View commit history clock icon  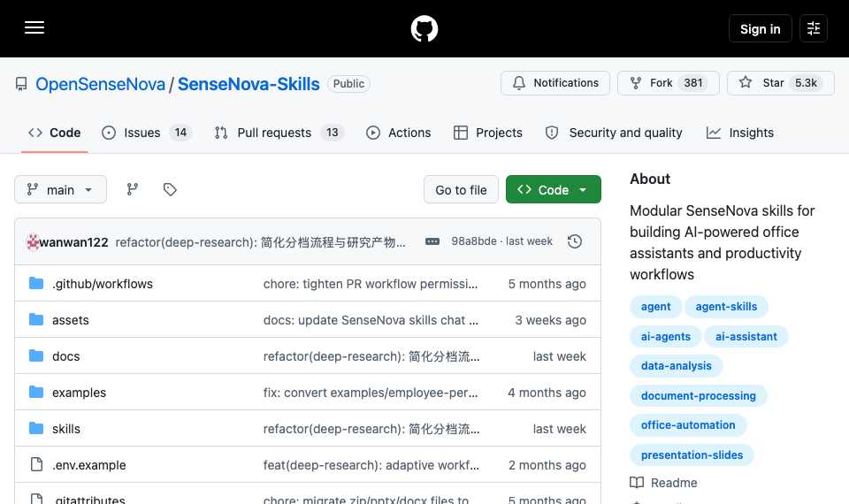[575, 241]
